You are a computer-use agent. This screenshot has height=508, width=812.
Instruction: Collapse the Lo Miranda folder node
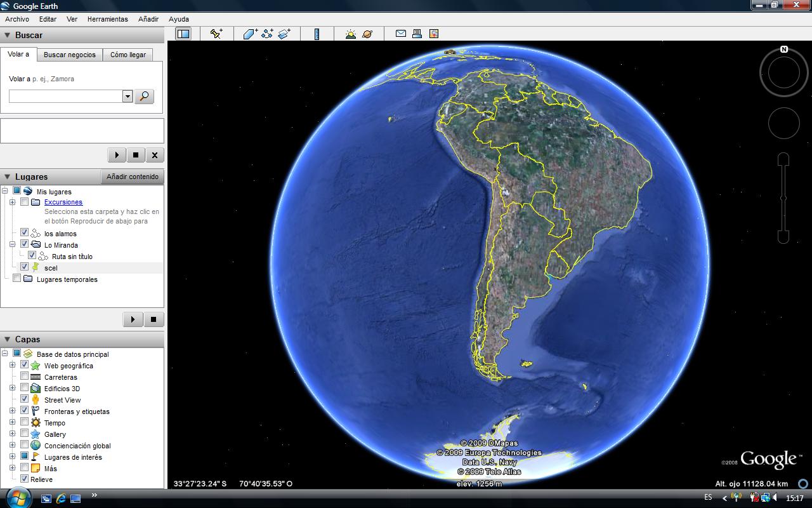coord(13,244)
